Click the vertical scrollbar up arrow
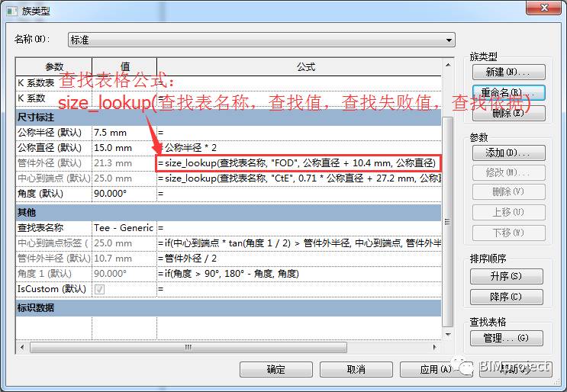This screenshot has width=567, height=392. point(448,65)
